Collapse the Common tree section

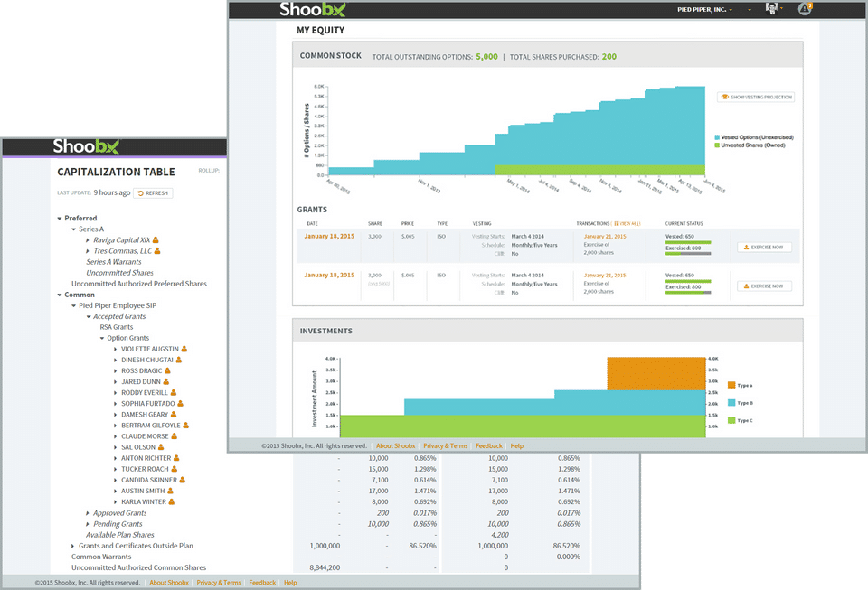click(60, 295)
